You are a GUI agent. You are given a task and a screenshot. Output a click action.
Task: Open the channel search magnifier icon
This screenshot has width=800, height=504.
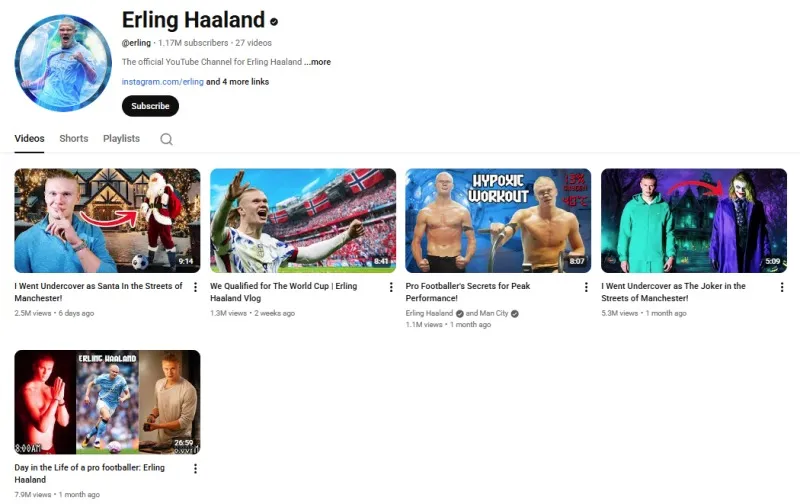tap(166, 139)
